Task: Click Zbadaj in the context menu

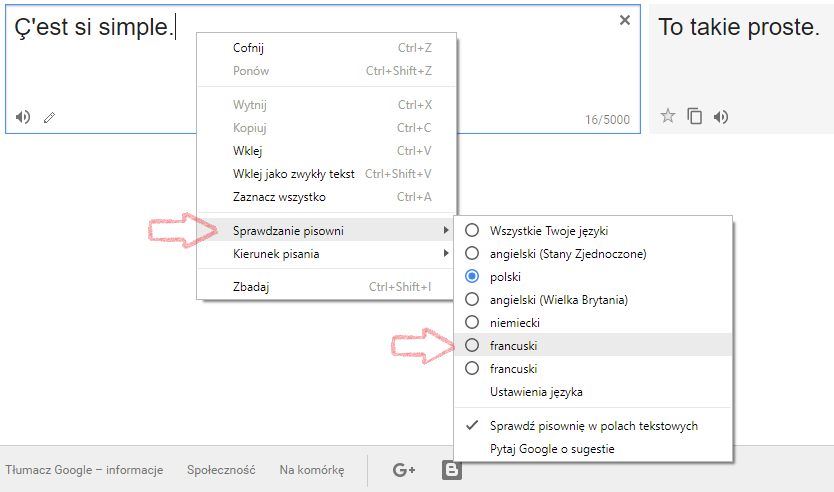Action: [251, 287]
